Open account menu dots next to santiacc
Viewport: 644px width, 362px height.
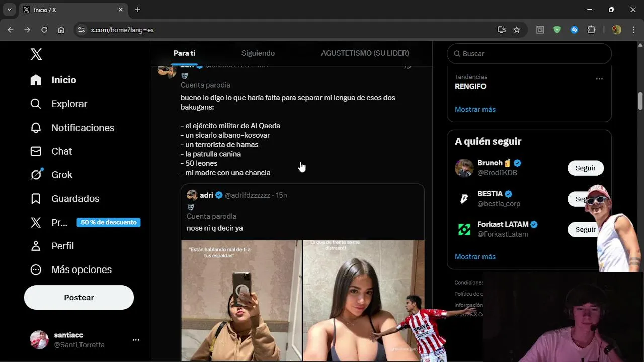pos(136,340)
